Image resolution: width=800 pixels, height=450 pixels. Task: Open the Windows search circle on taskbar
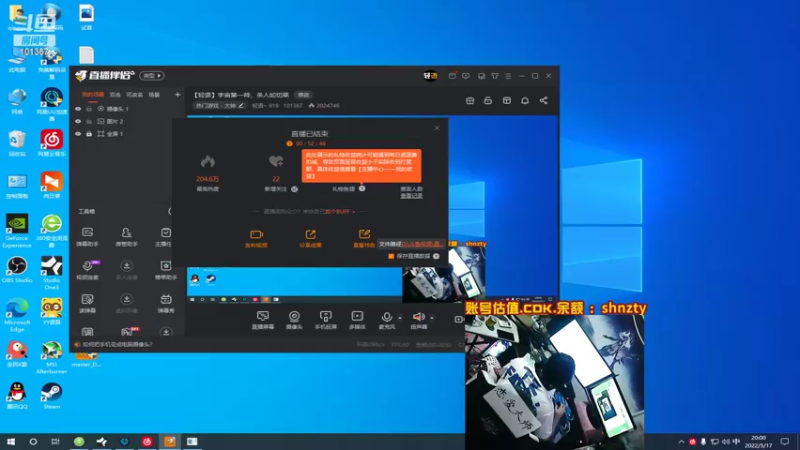[x=33, y=442]
